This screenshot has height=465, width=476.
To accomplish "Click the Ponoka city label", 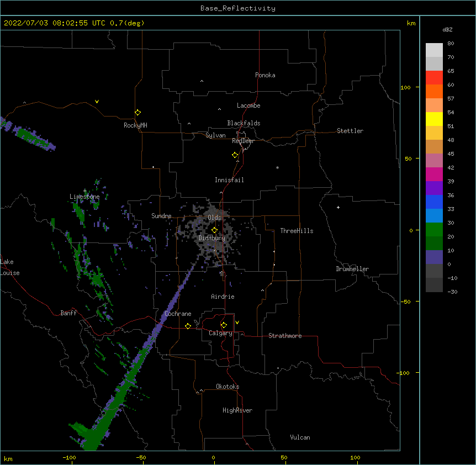I will tap(265, 75).
